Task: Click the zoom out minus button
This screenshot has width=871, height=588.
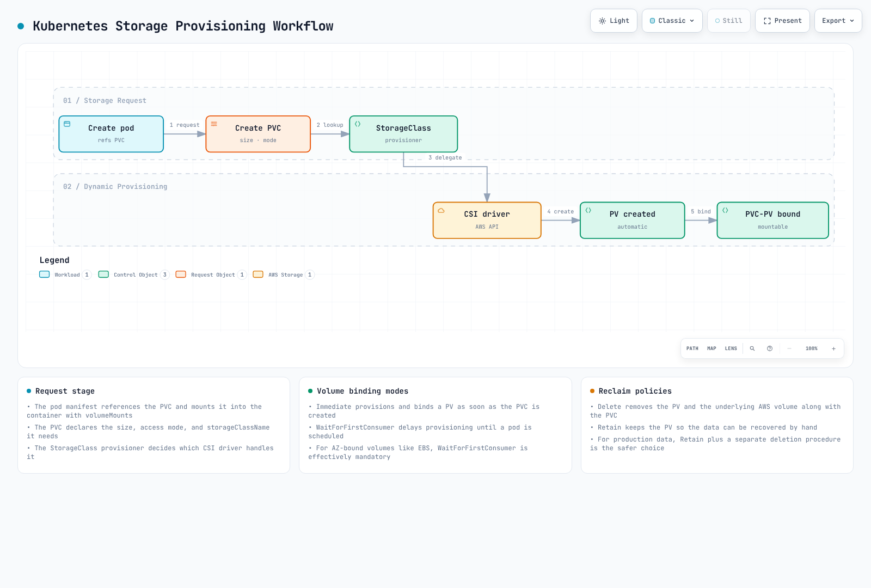Action: coord(789,348)
